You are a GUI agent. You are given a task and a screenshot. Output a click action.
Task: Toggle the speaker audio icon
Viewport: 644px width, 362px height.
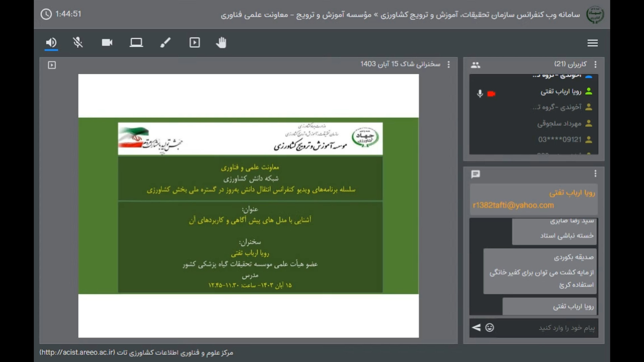(x=51, y=43)
